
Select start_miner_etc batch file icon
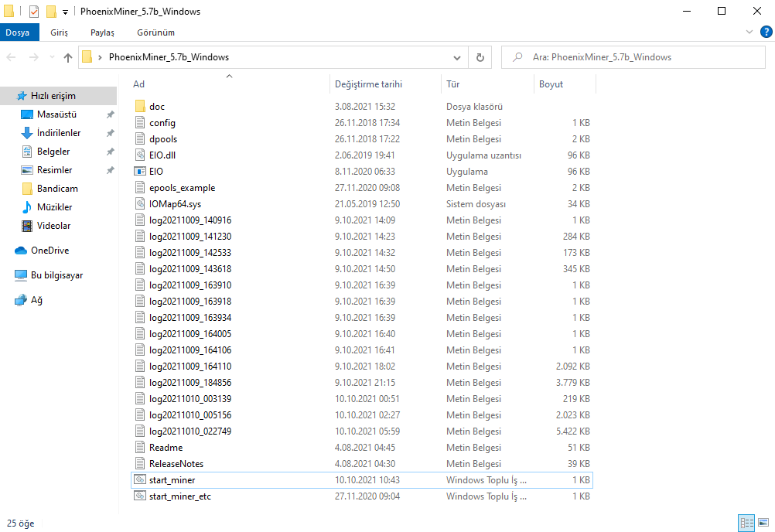coord(140,496)
